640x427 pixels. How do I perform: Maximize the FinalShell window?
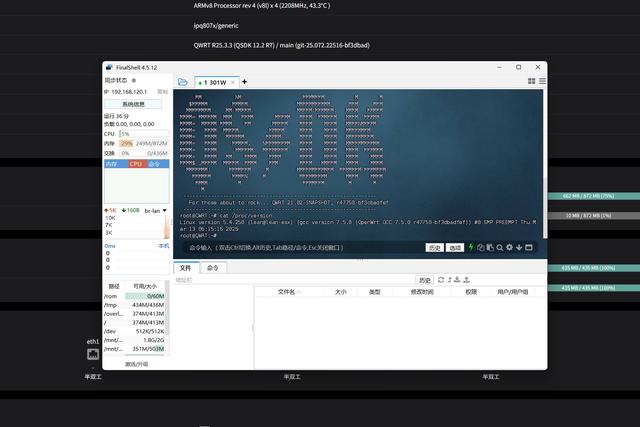(x=518, y=67)
